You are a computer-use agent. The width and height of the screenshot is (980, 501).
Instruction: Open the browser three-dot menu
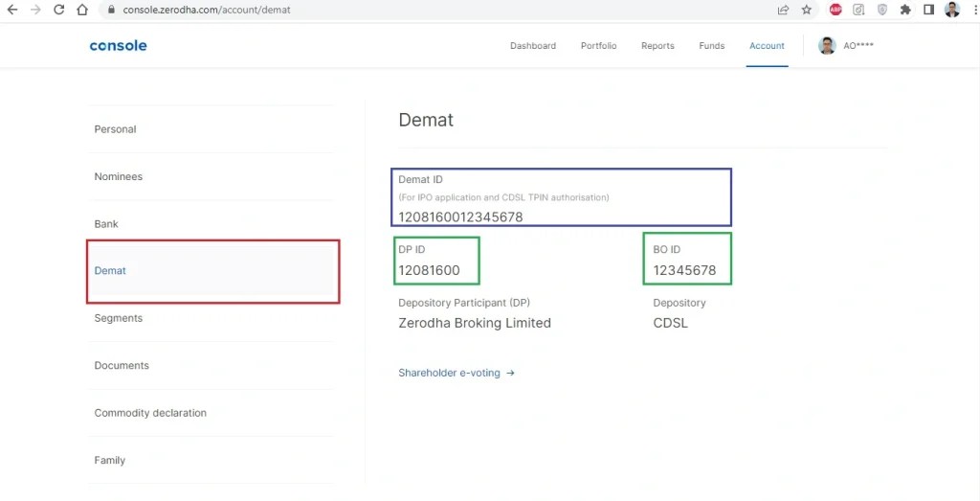pos(975,10)
